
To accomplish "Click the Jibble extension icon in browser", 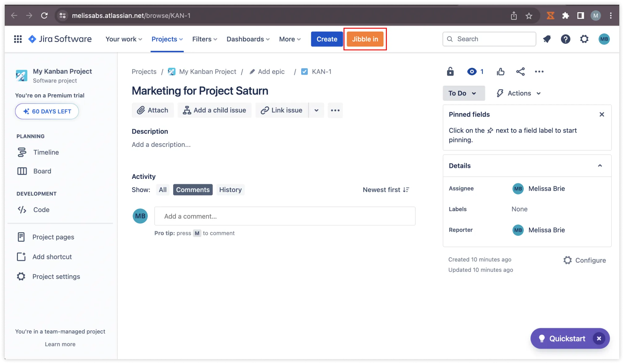I will coord(550,15).
